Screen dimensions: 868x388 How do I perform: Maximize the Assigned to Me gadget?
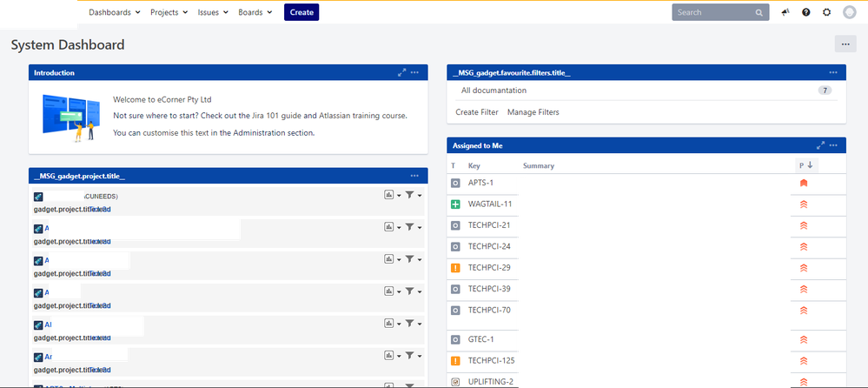[820, 146]
